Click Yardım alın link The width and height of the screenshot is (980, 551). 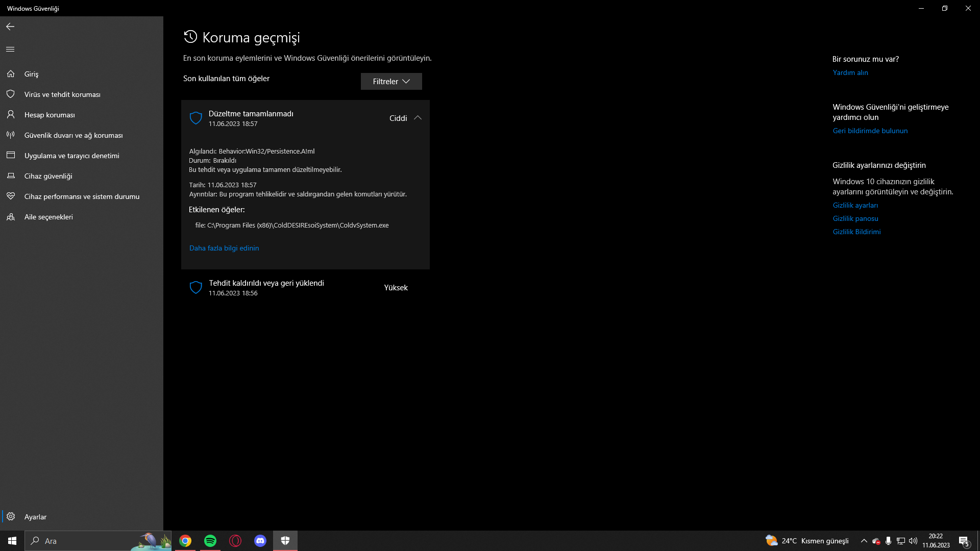point(850,72)
